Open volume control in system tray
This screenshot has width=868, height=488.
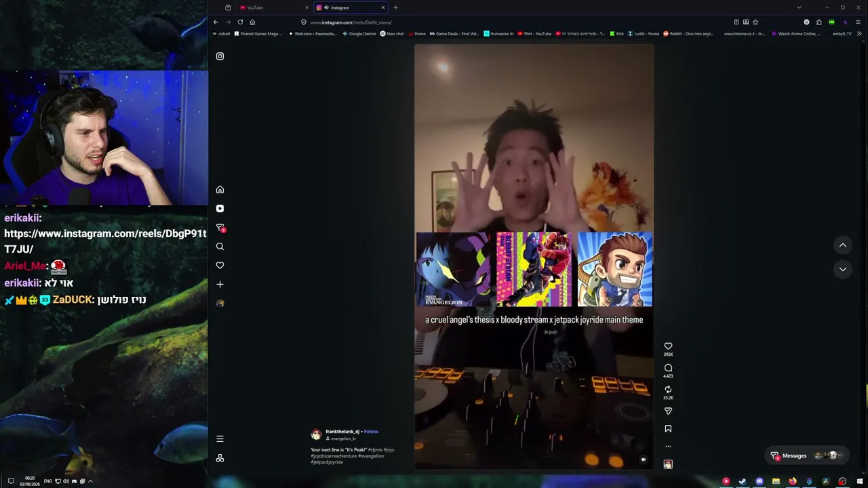(x=66, y=481)
